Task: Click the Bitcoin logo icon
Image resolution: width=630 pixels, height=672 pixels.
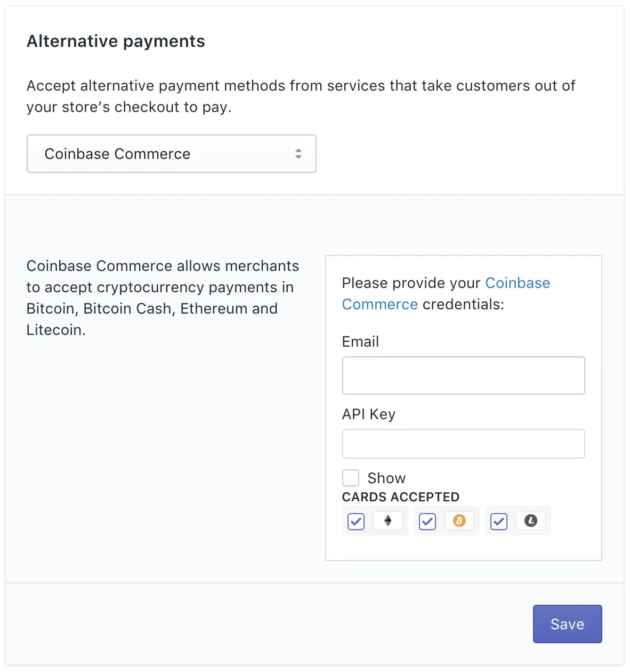Action: pyautogui.click(x=459, y=521)
